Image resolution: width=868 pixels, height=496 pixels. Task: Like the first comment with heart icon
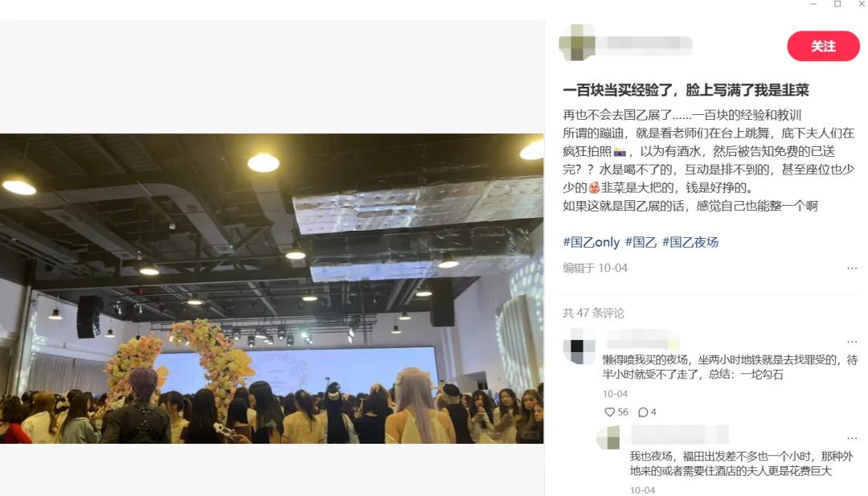[609, 412]
